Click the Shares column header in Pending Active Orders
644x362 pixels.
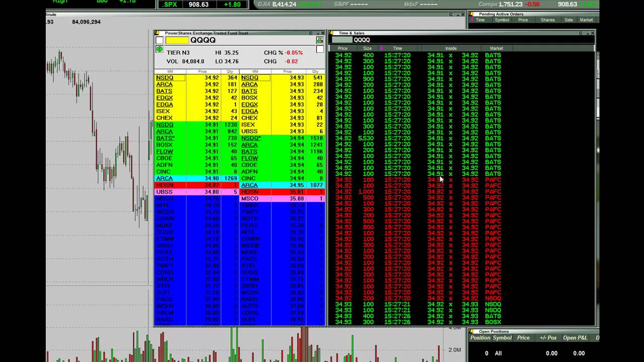pos(547,20)
